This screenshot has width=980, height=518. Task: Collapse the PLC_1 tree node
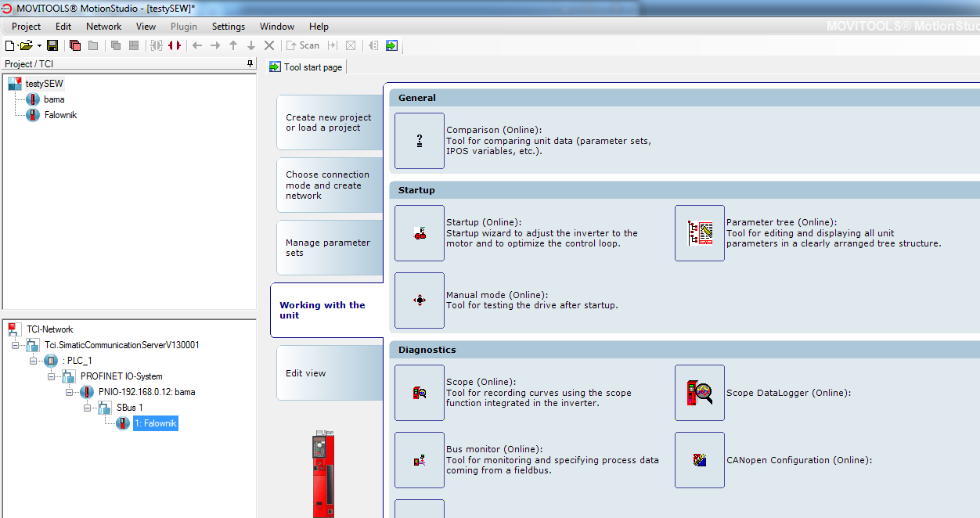coord(33,361)
